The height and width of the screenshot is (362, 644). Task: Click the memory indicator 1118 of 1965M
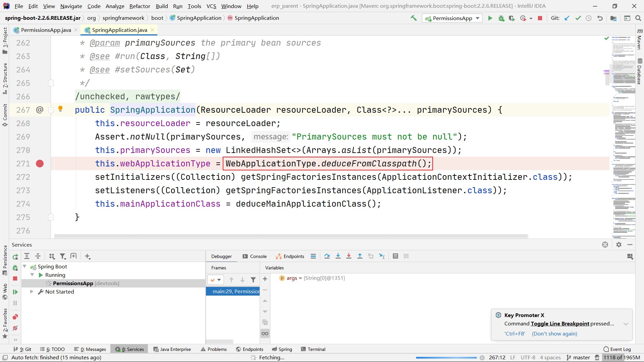click(x=622, y=358)
